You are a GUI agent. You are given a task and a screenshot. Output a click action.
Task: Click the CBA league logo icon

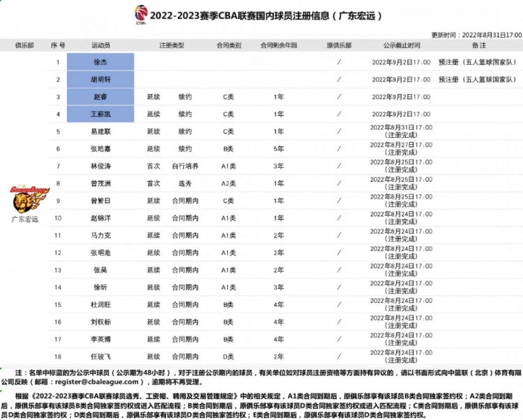[141, 15]
